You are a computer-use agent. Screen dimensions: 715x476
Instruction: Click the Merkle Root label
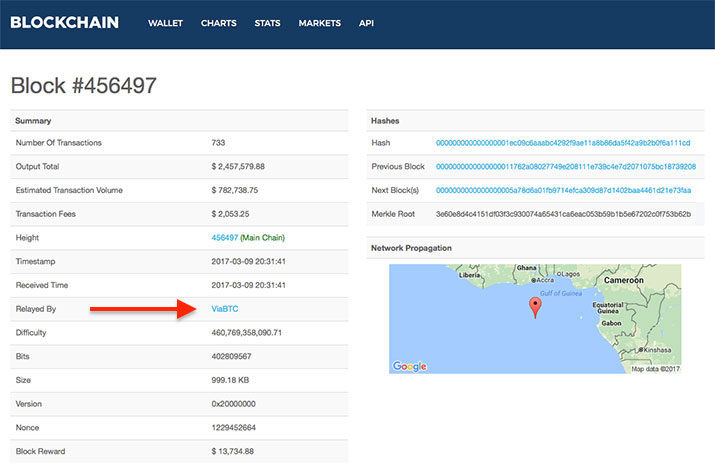(393, 214)
